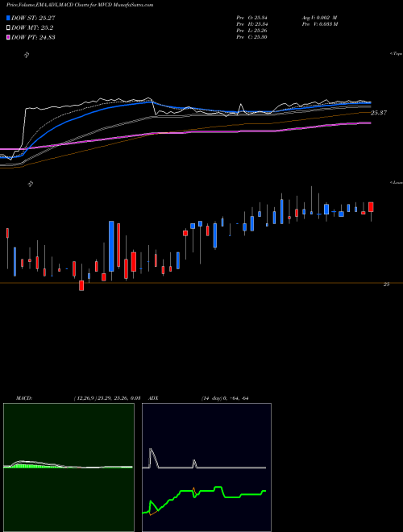The width and height of the screenshot is (403, 532).
Task: Click the ADX panel heading
Action: click(153, 398)
